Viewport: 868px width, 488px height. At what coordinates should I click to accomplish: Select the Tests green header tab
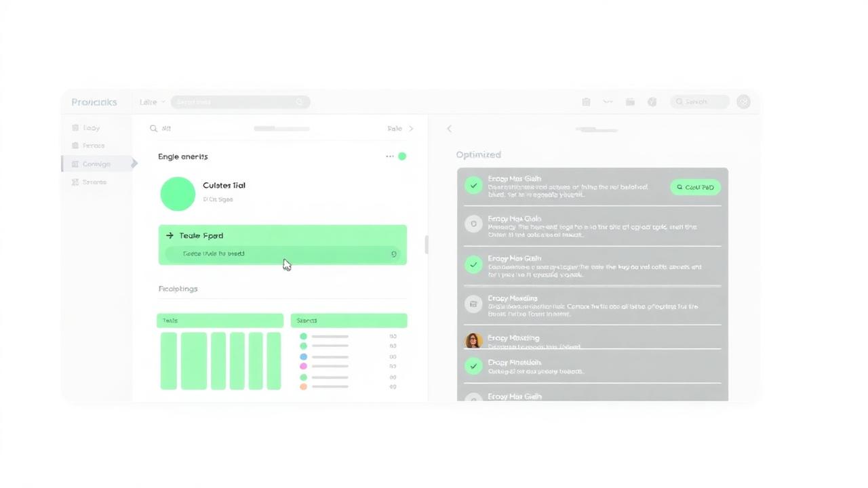tap(220, 321)
